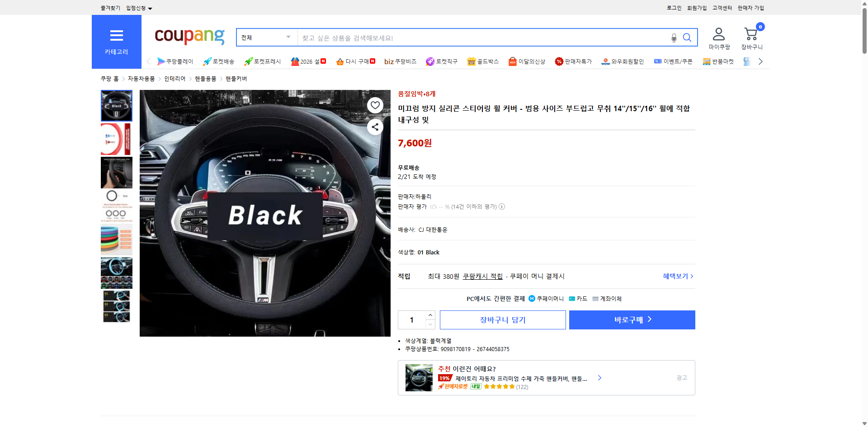Click the search magnifier icon

tap(687, 38)
